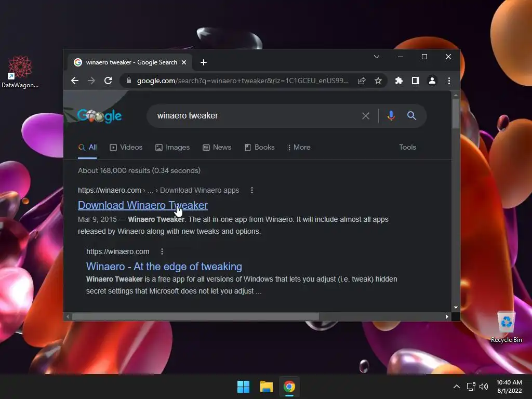The width and height of the screenshot is (532, 399).
Task: Submit search with the magnifier icon
Action: click(x=411, y=116)
